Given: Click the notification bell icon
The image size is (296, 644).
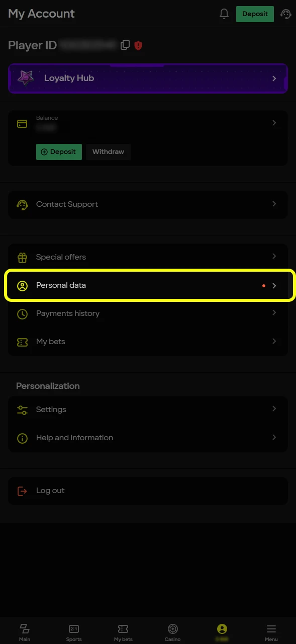Looking at the screenshot, I should (224, 14).
